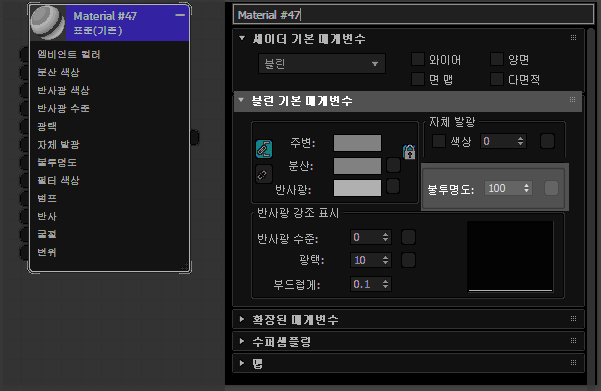Toggle the diffuse-specular color lock icon
Image resolution: width=601 pixels, height=391 pixels.
tap(264, 174)
